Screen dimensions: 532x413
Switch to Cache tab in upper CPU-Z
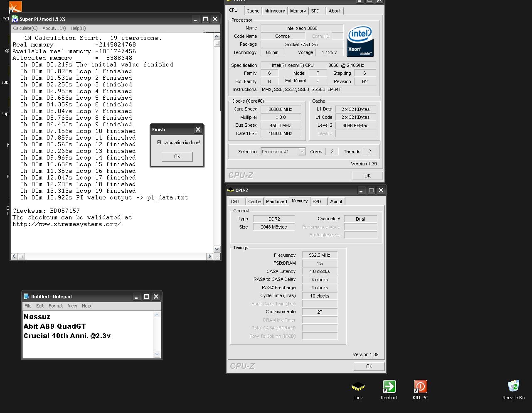click(253, 11)
